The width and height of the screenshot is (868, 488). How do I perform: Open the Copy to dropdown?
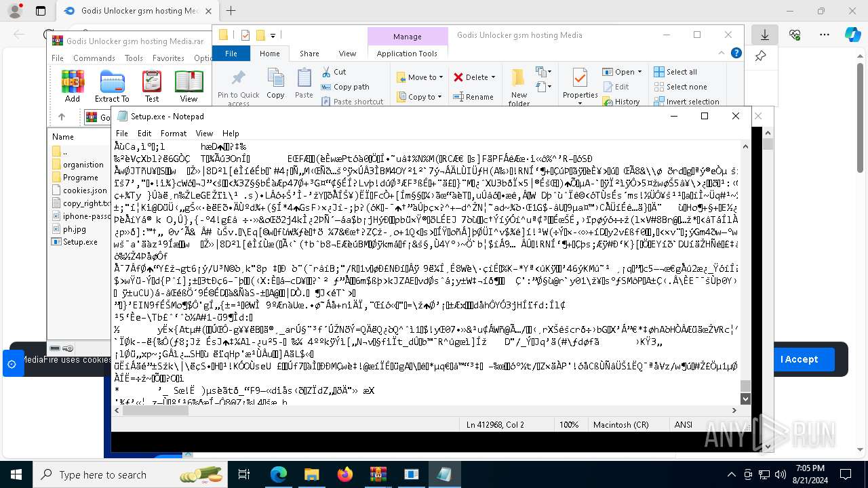[420, 97]
